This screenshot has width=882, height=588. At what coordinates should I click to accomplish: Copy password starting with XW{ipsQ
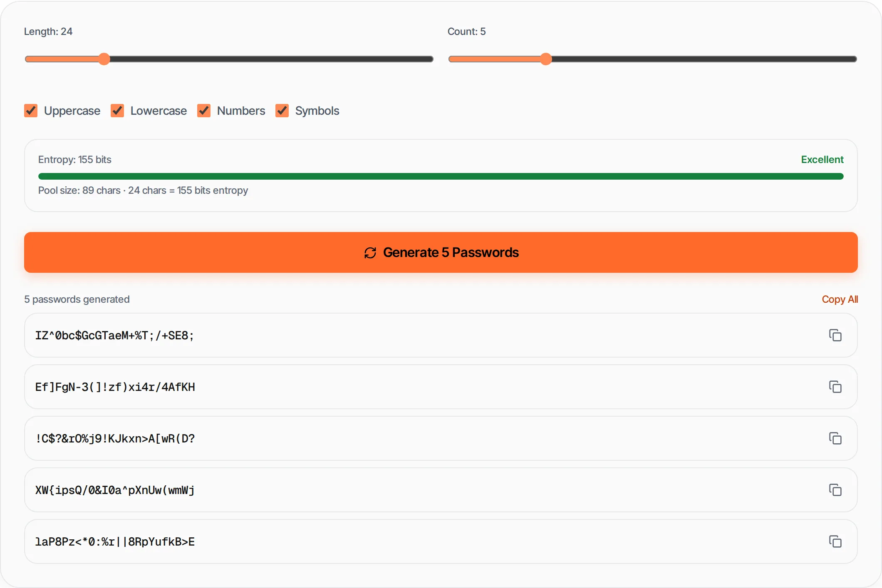835,490
